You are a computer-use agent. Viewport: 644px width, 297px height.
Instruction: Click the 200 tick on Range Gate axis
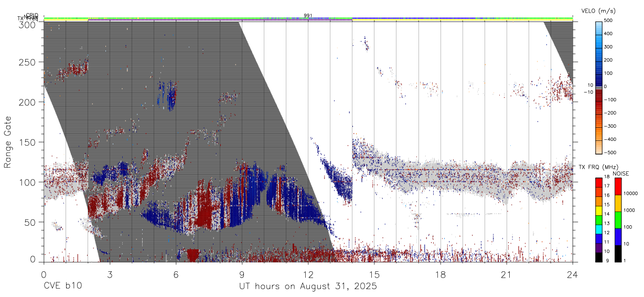(x=27, y=102)
